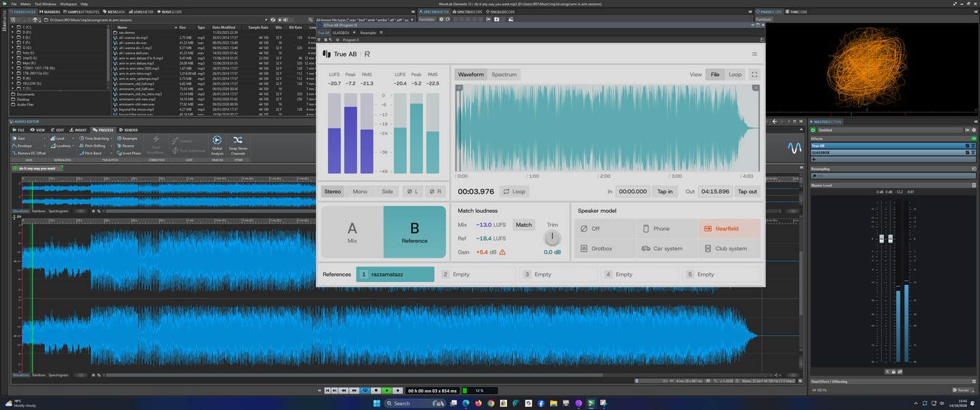Image resolution: width=980 pixels, height=410 pixels.
Task: Open the Insert ribbon tab
Action: pyautogui.click(x=79, y=130)
